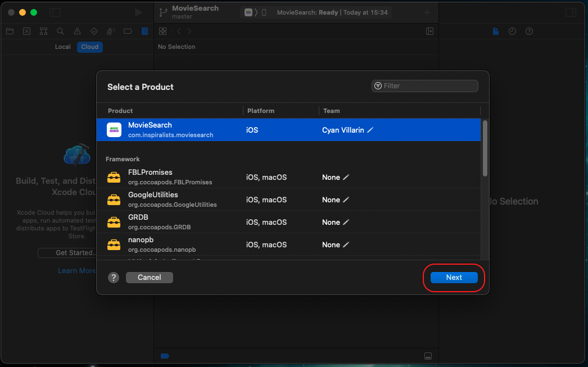Select the GRDB framework row
Screen dimensions: 588x367
pyautogui.click(x=288, y=223)
